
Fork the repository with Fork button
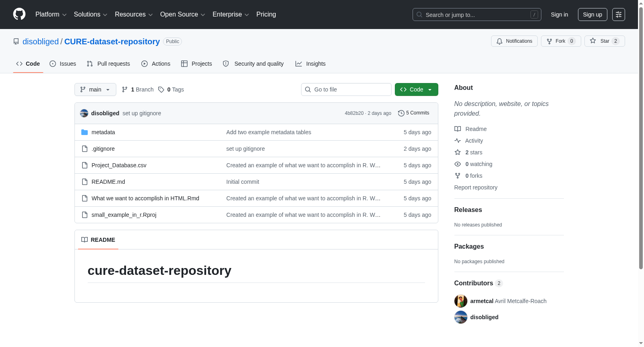pyautogui.click(x=561, y=41)
